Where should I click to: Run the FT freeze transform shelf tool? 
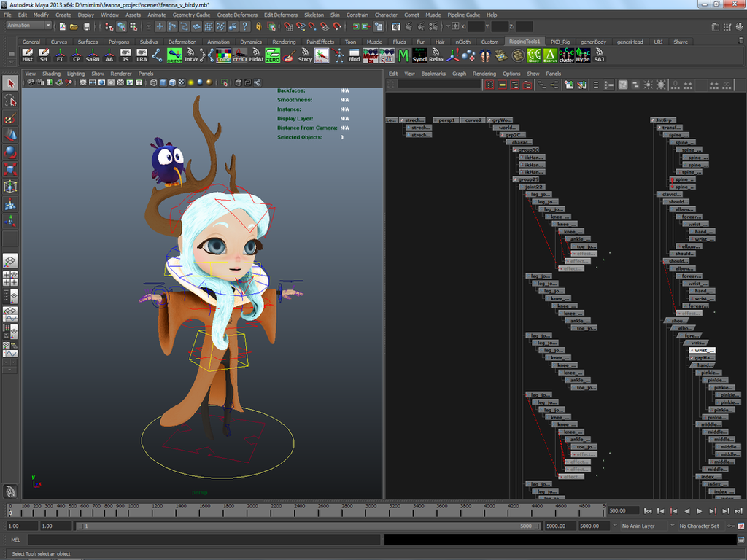(60, 55)
